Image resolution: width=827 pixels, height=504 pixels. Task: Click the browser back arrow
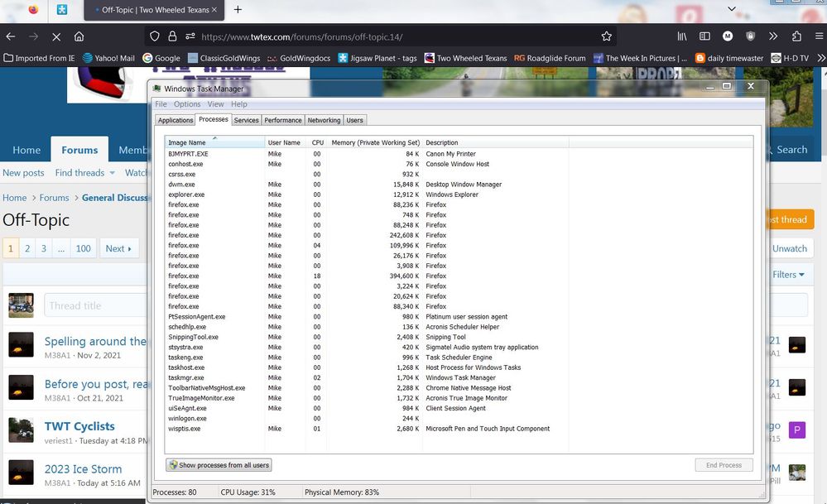point(11,37)
